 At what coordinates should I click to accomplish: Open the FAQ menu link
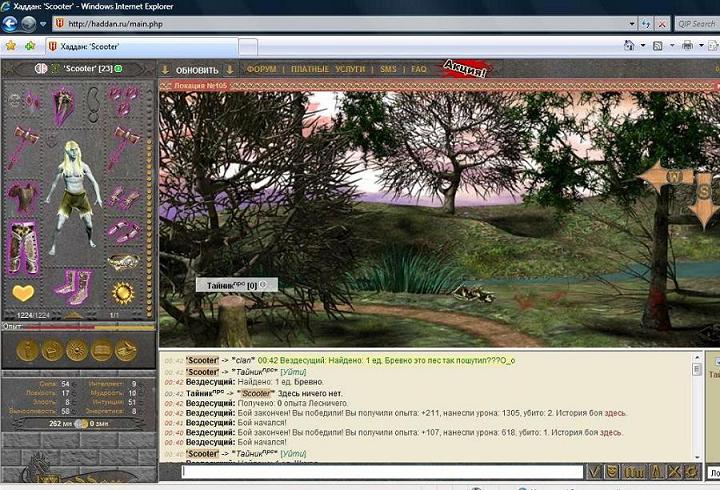coord(419,69)
